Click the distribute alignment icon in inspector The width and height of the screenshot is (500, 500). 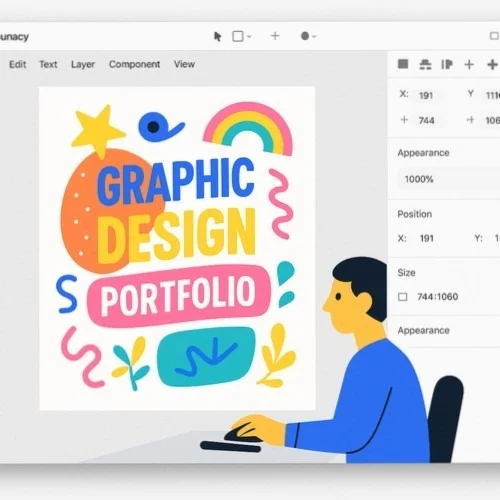click(425, 64)
